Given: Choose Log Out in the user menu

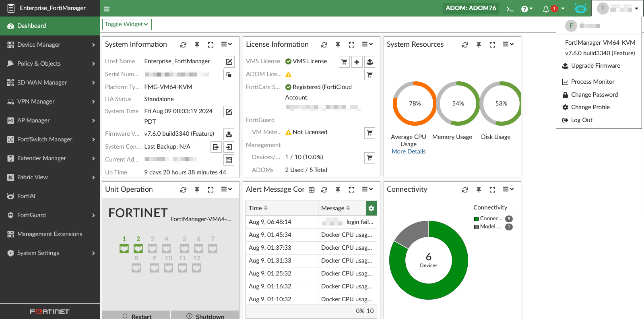Looking at the screenshot, I should coord(581,120).
